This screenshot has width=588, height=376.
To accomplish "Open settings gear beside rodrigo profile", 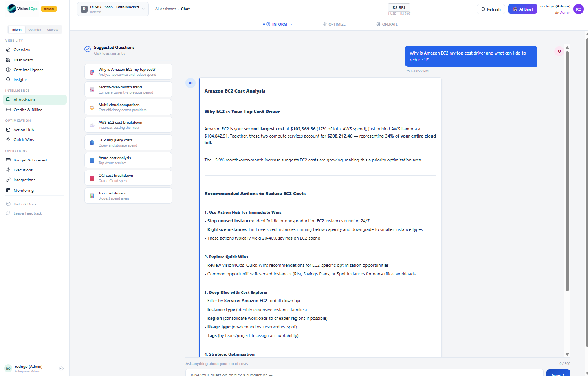I will point(61,369).
